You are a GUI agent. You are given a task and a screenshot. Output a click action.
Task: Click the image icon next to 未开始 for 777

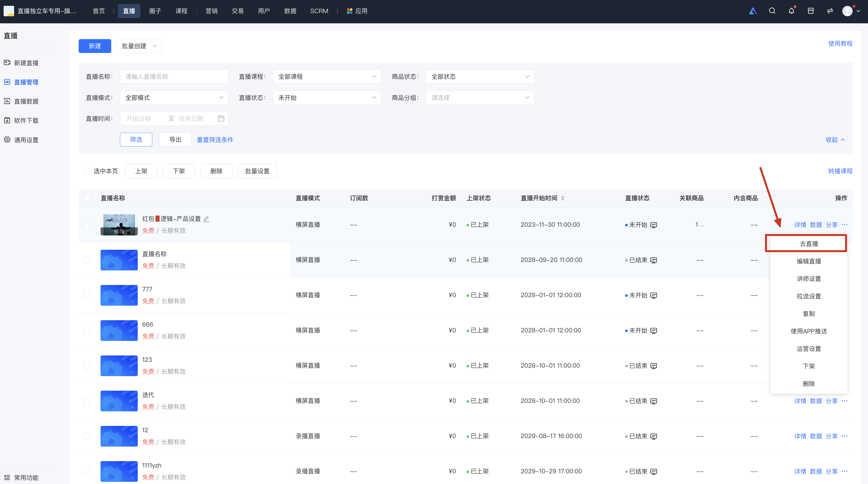654,296
